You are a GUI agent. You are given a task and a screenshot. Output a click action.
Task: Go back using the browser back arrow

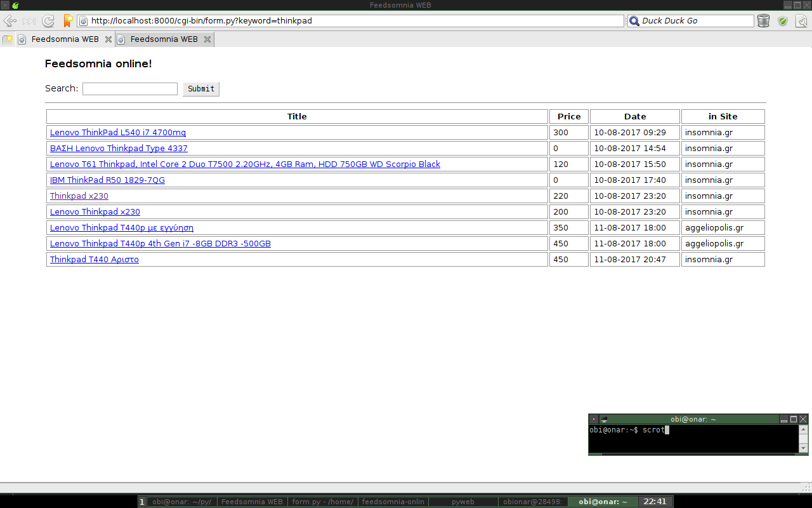(10, 21)
